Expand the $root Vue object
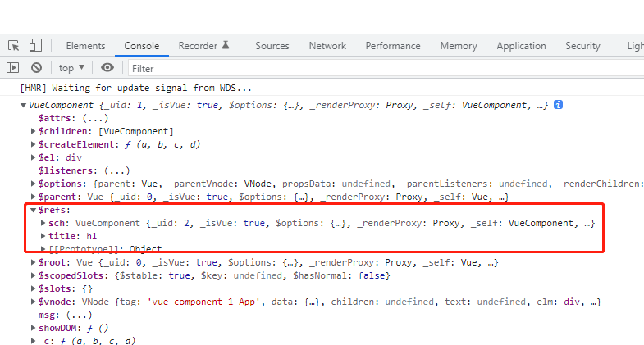This screenshot has height=345, width=644. tap(34, 262)
